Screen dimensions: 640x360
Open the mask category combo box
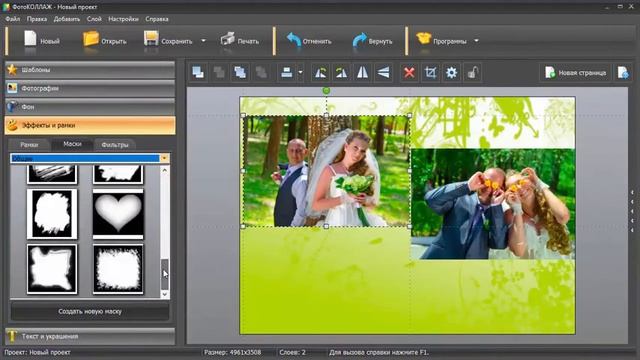[x=90, y=158]
